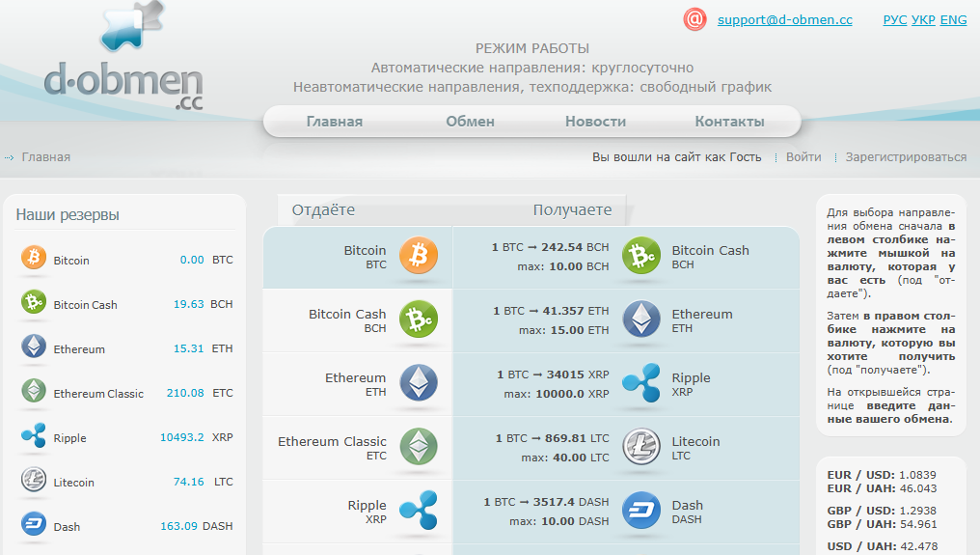This screenshot has height=555, width=980.
Task: Switch language to УКР
Action: pos(923,20)
